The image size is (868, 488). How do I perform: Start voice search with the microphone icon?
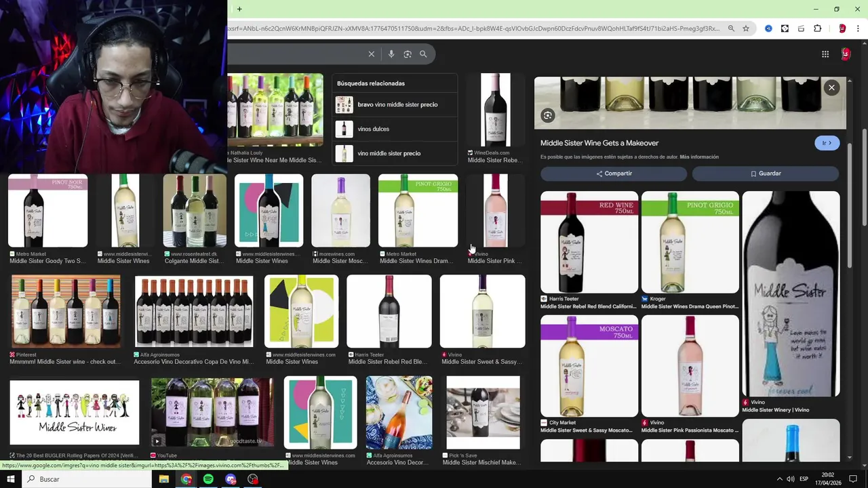tap(391, 54)
